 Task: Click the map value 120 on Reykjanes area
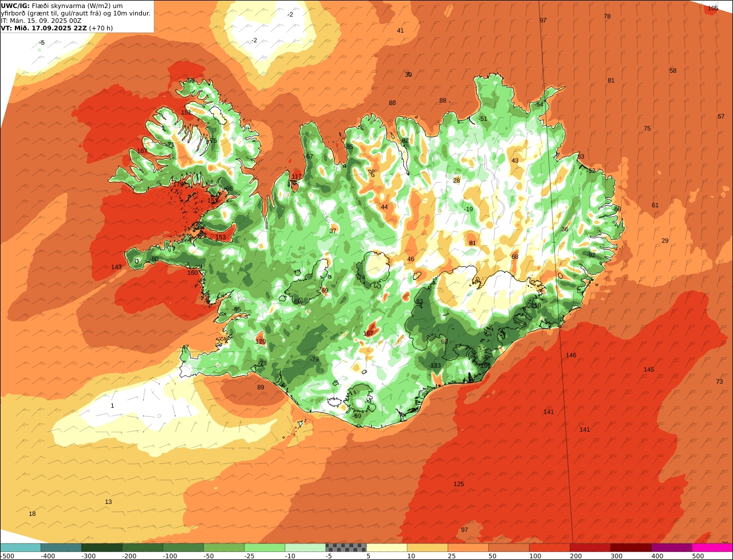(261, 341)
